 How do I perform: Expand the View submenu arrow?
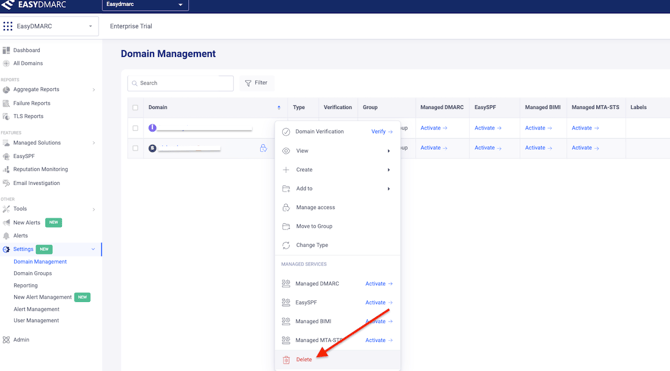click(x=388, y=151)
